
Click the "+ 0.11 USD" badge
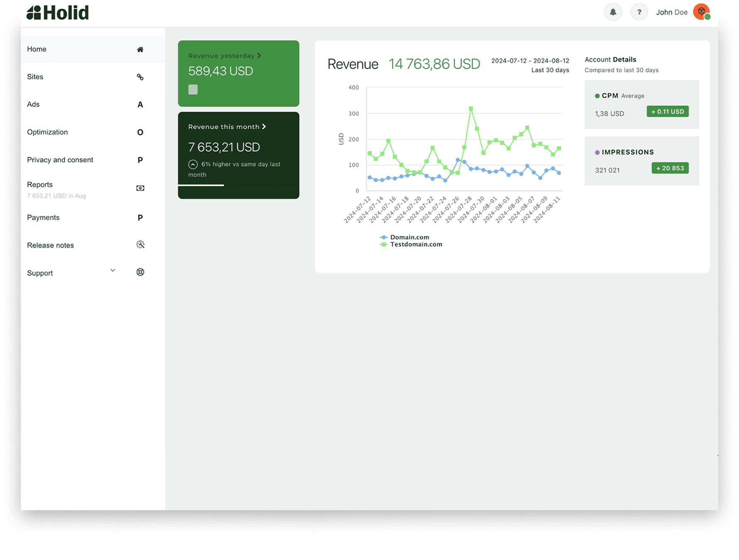[668, 112]
